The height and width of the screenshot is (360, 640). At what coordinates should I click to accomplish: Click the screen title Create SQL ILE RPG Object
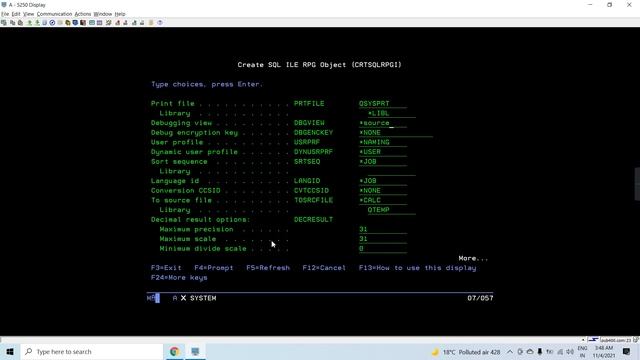(x=320, y=65)
